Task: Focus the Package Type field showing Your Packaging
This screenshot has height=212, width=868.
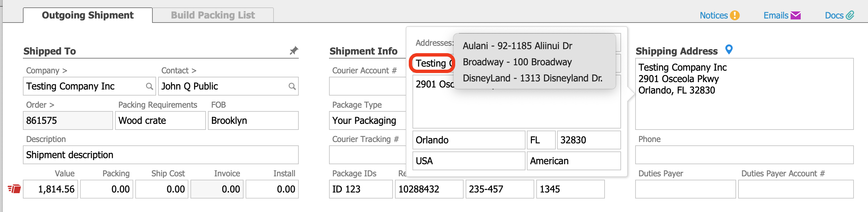Action: (x=367, y=121)
